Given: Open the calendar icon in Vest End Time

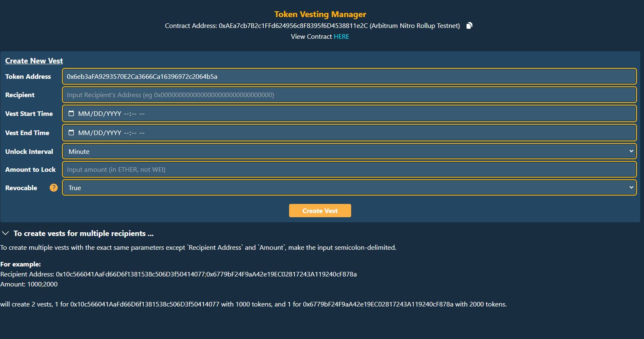Looking at the screenshot, I should point(71,133).
